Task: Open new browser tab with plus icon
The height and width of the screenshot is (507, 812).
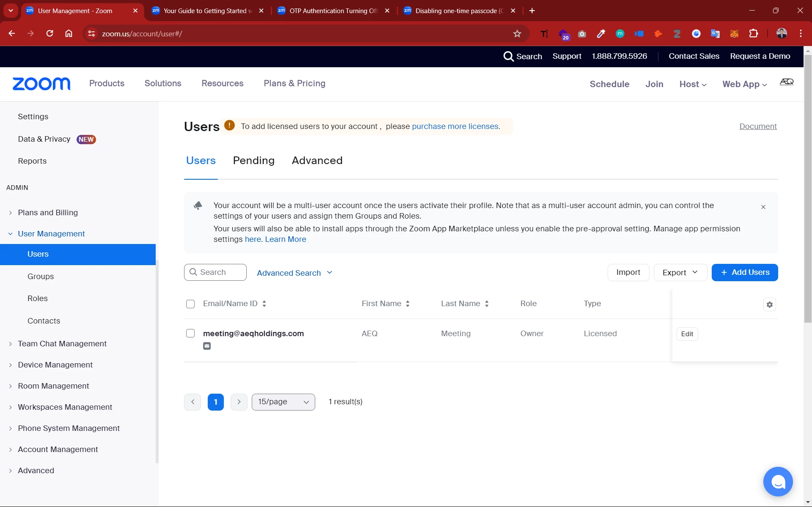Action: (532, 11)
